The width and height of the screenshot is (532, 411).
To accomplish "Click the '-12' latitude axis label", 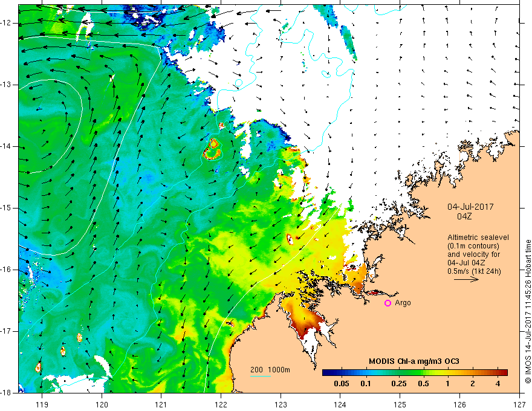I will click(x=6, y=23).
